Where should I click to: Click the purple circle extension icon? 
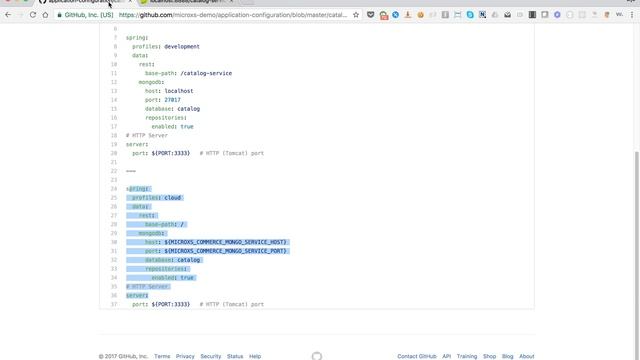point(557,15)
